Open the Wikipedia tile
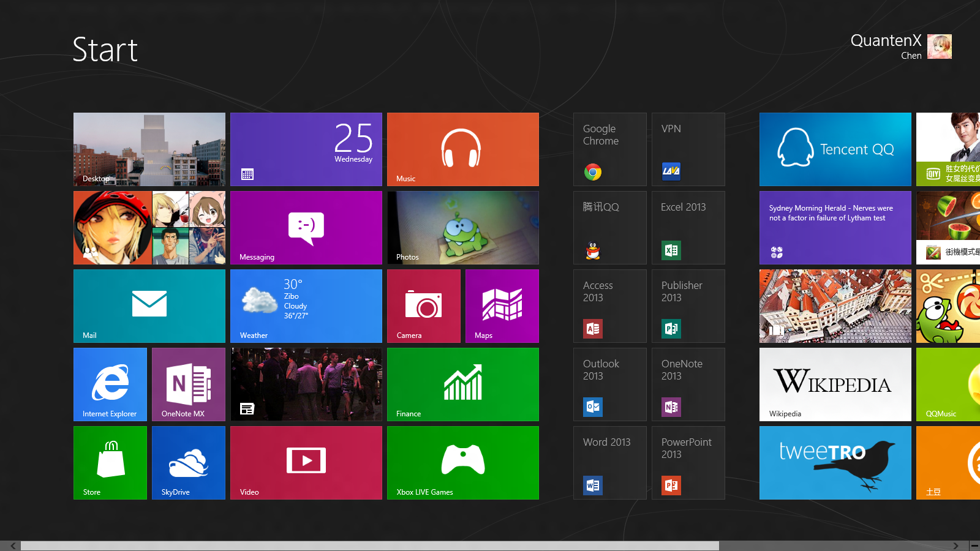 [835, 384]
